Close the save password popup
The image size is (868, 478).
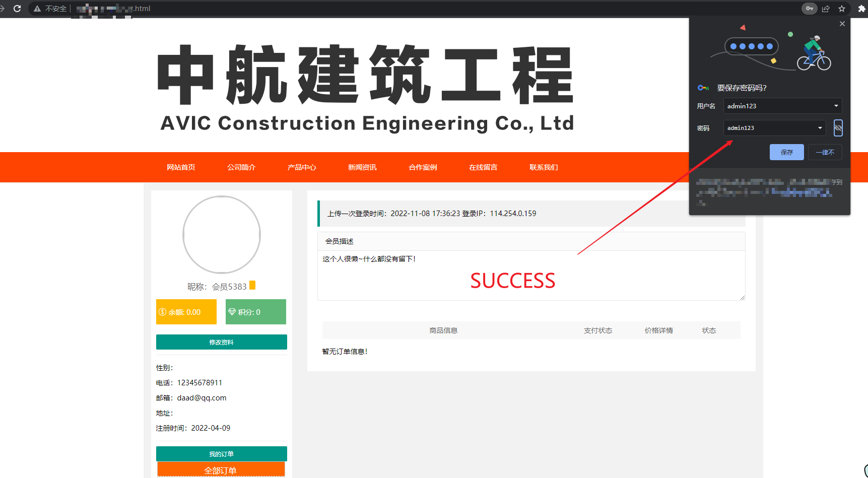tap(842, 24)
